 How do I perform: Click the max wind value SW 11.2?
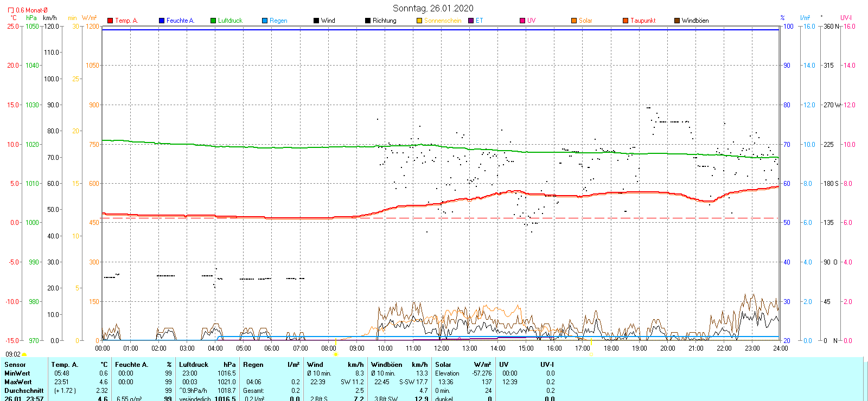352,382
